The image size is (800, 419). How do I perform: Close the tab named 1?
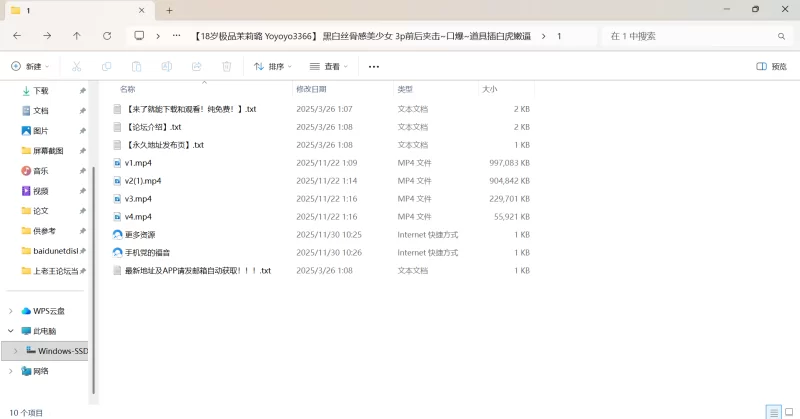(141, 10)
